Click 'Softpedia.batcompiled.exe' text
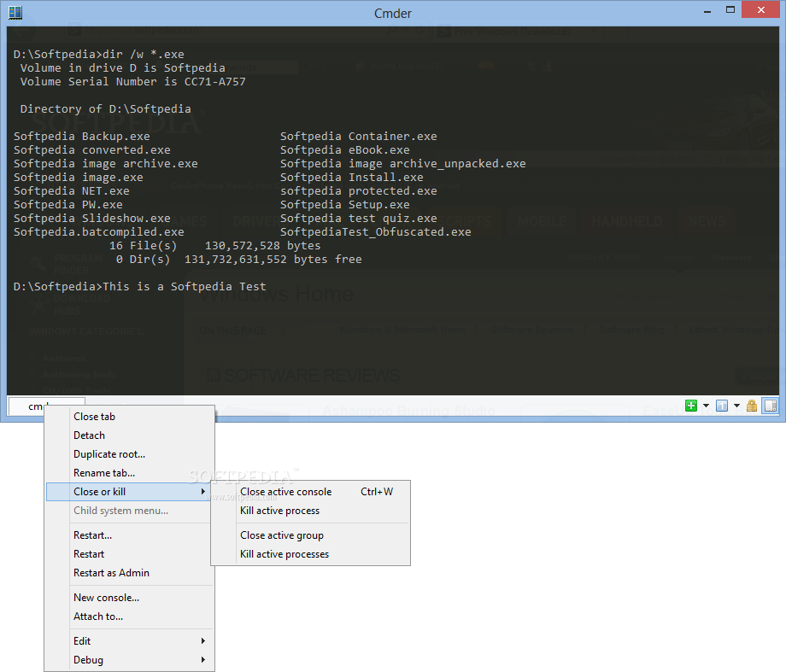786x672 pixels. click(x=99, y=232)
